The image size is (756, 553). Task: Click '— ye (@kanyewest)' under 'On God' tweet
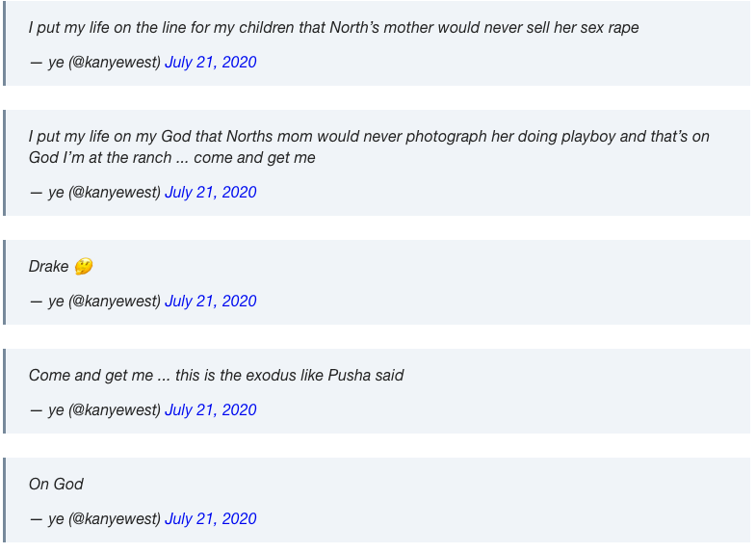95,518
